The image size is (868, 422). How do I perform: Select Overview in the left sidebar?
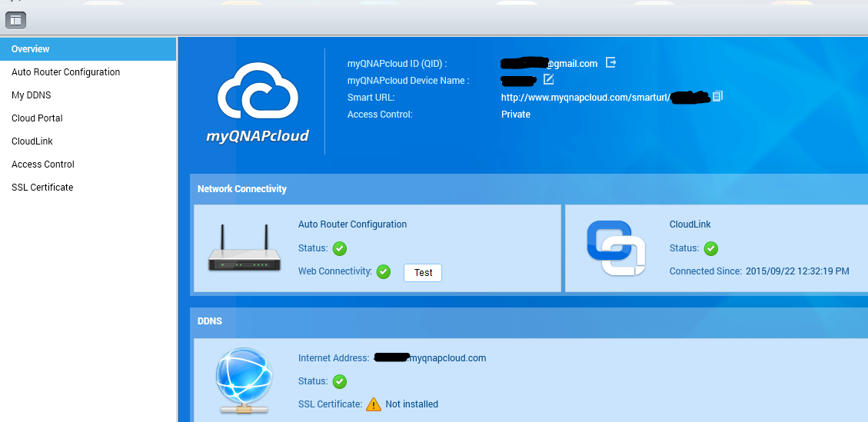[x=31, y=49]
